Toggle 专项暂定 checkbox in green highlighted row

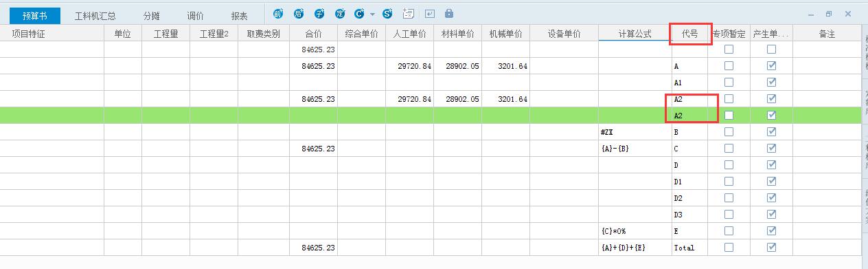729,116
